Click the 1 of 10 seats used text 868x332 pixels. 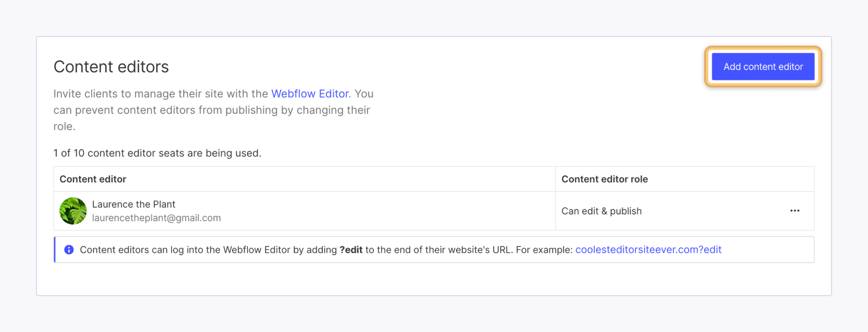click(157, 153)
